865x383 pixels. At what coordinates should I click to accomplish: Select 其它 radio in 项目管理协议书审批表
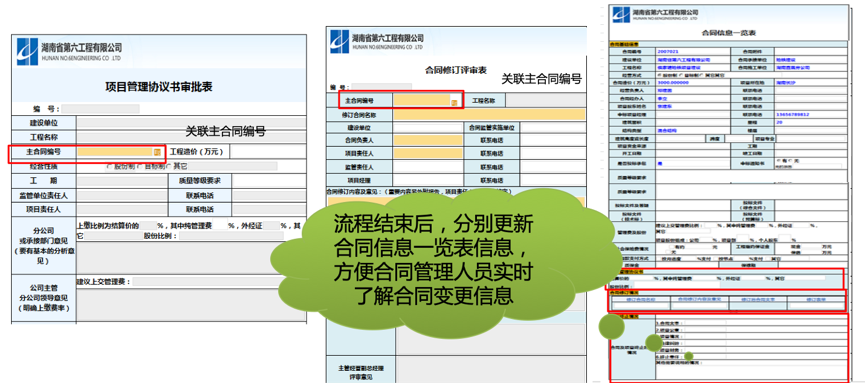(x=169, y=166)
